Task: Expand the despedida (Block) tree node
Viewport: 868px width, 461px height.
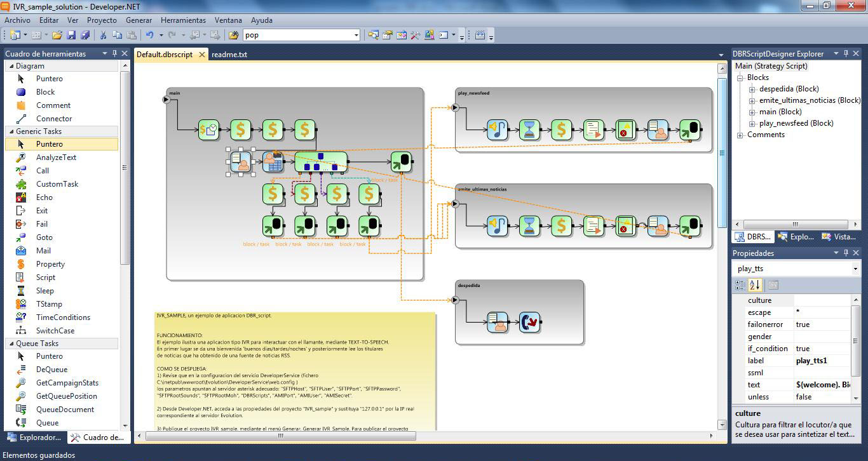Action: coord(752,90)
